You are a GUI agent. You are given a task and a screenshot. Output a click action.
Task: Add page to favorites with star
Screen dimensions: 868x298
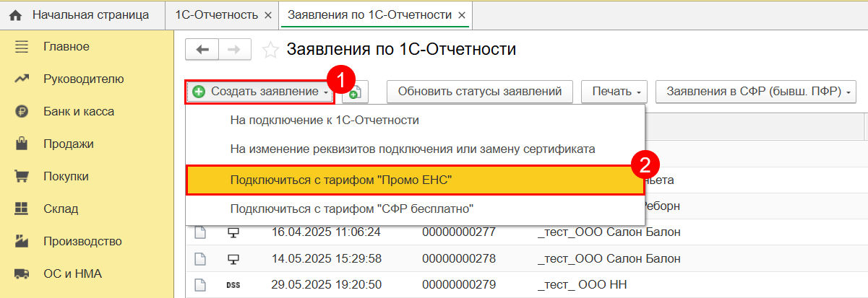click(270, 50)
